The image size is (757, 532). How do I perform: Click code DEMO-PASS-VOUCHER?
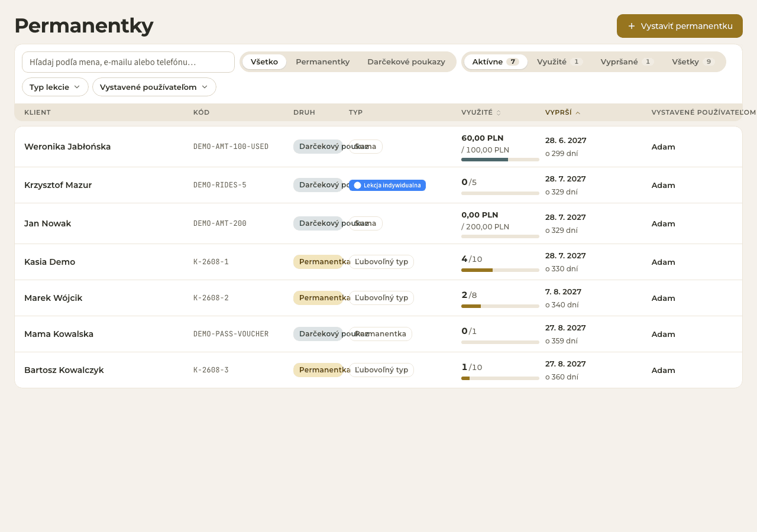[x=231, y=334]
